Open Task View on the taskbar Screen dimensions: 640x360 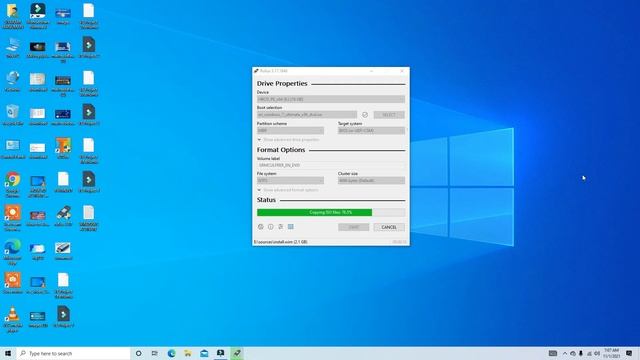pos(155,353)
